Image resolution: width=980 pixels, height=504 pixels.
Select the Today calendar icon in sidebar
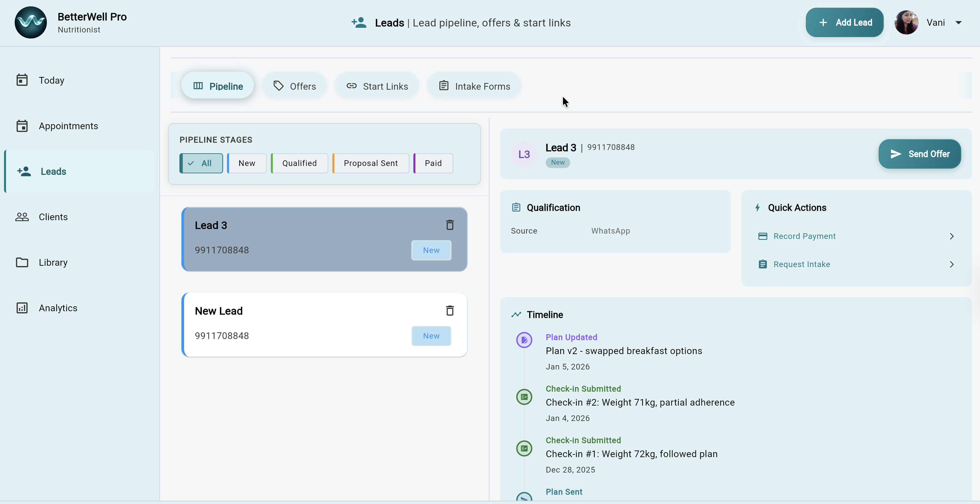pyautogui.click(x=22, y=80)
